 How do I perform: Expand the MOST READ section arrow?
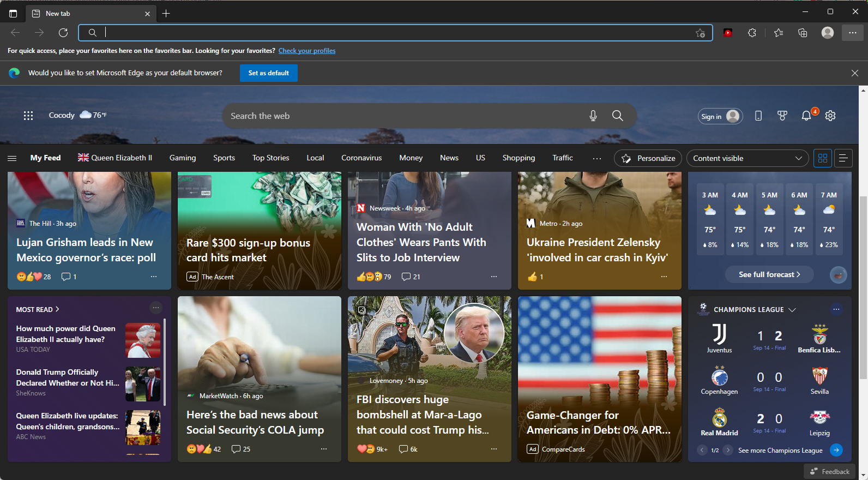coord(57,309)
